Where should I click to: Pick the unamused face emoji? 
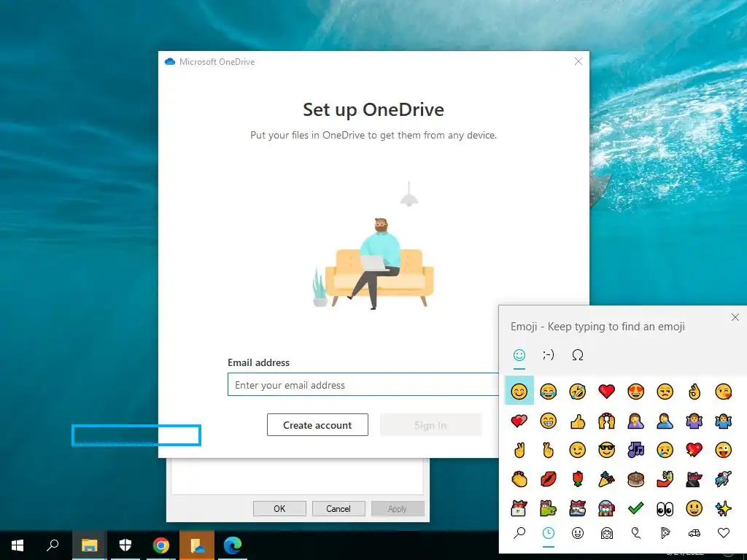[665, 392]
